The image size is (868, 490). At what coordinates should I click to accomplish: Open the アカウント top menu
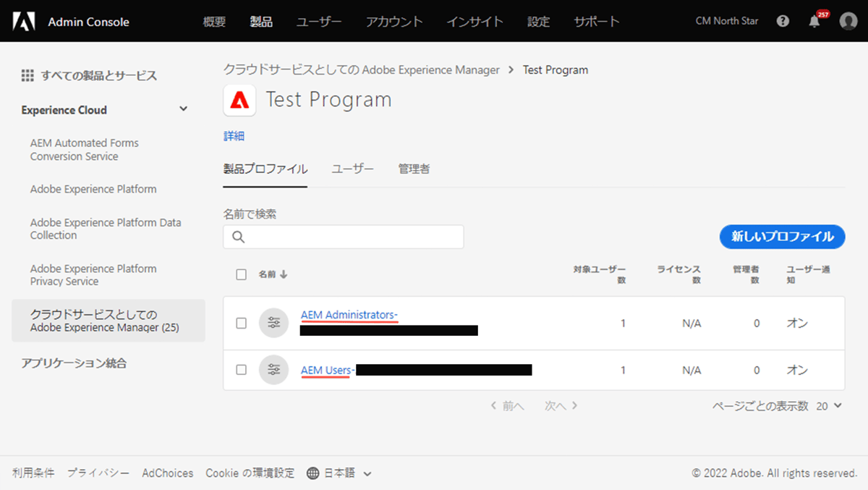tap(394, 22)
